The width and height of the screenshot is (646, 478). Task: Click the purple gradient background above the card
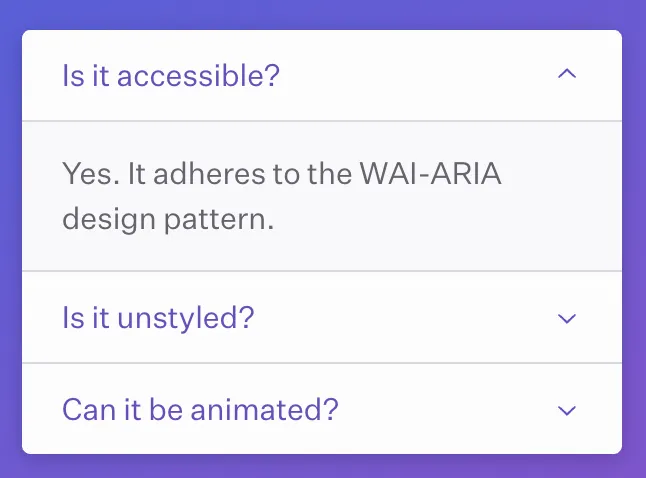pyautogui.click(x=322, y=14)
